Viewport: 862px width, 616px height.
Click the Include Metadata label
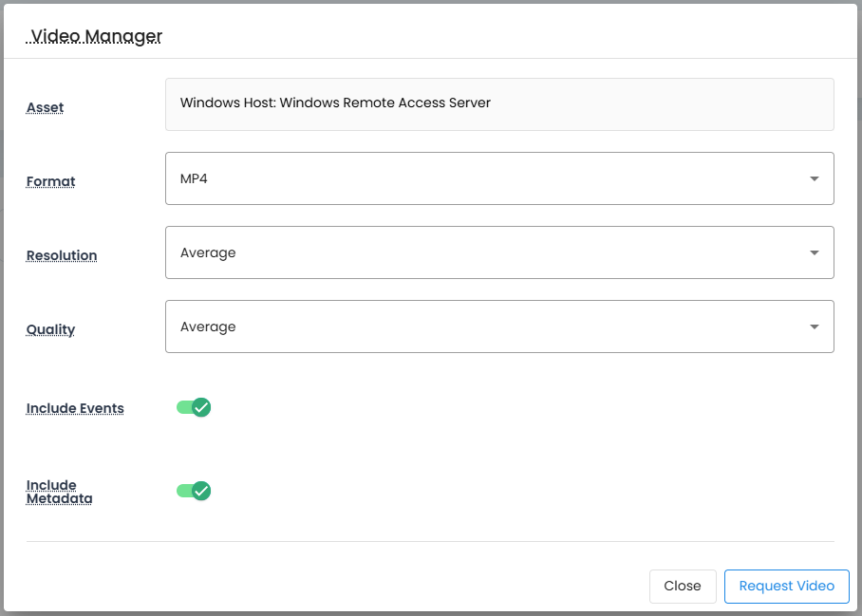59,492
